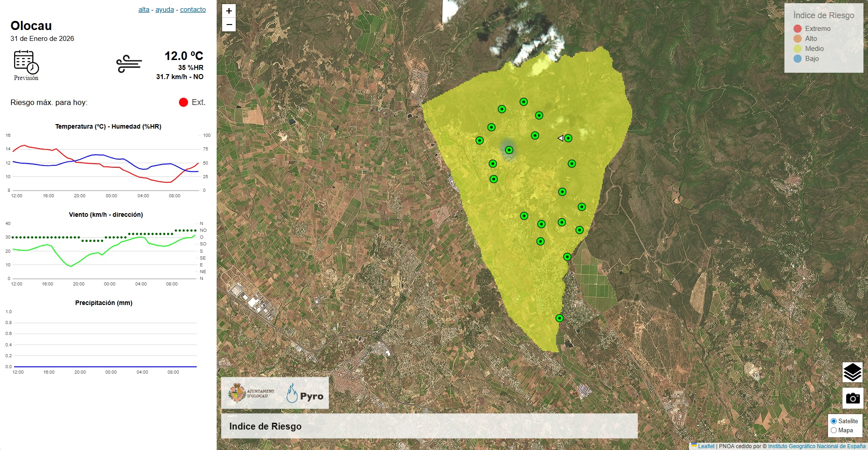Click the map zoom in plus button
The width and height of the screenshot is (868, 450).
(x=229, y=11)
